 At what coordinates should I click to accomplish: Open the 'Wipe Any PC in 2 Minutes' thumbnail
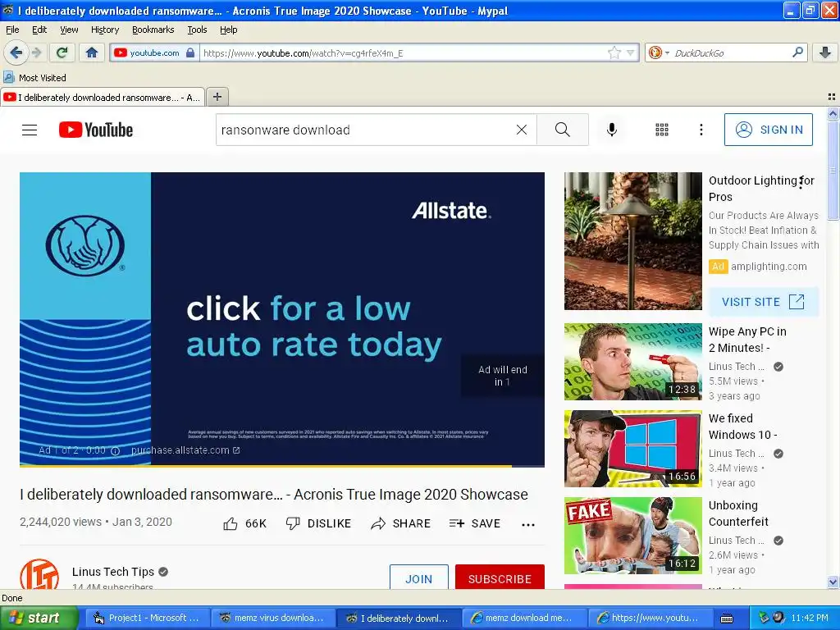632,362
